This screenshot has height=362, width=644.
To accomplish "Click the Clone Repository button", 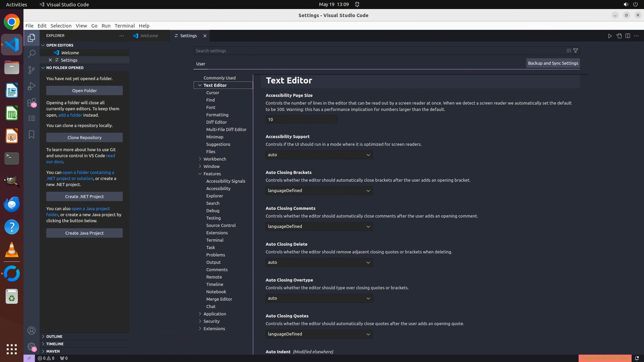I will [84, 137].
